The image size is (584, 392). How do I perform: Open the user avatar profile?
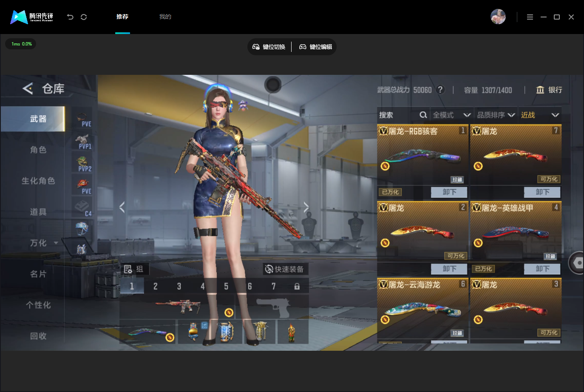[498, 17]
